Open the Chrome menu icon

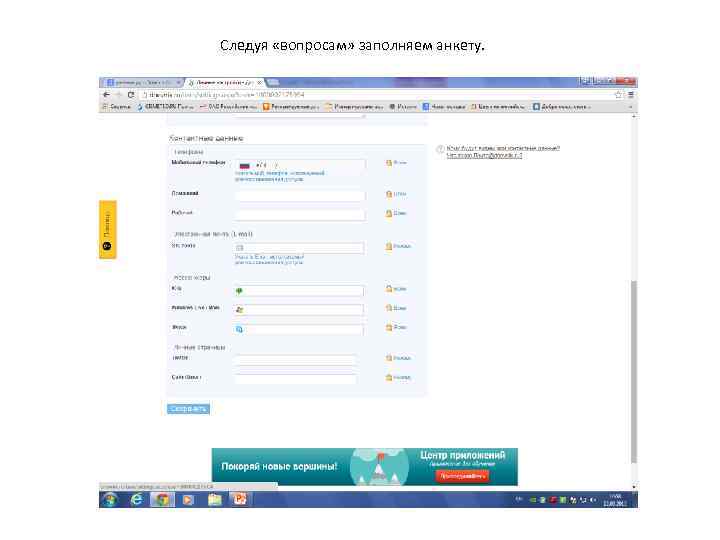point(631,95)
